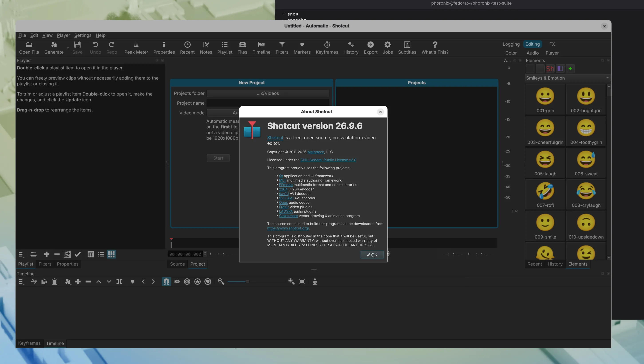
Task: Adjust the timeline zoom slider
Action: tap(256, 282)
